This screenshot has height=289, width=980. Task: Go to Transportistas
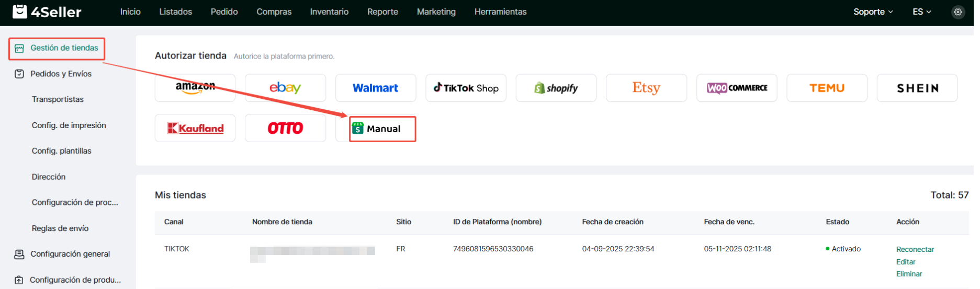(58, 99)
